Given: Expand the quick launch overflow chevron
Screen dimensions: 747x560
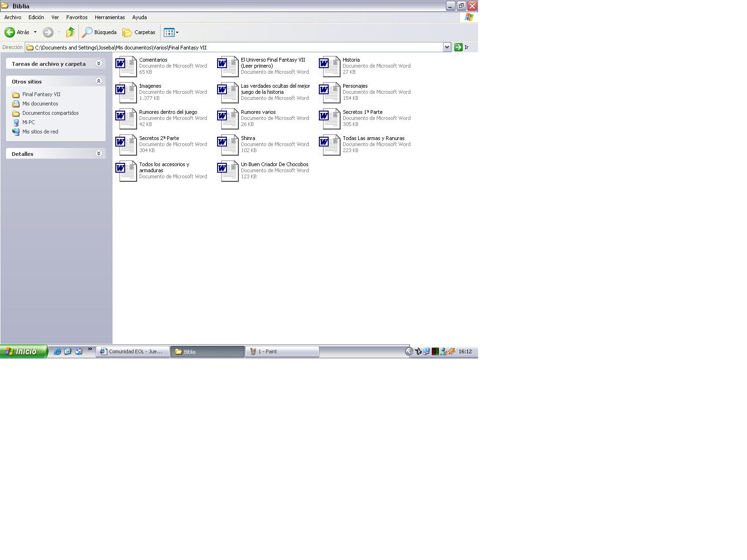Looking at the screenshot, I should click(90, 349).
